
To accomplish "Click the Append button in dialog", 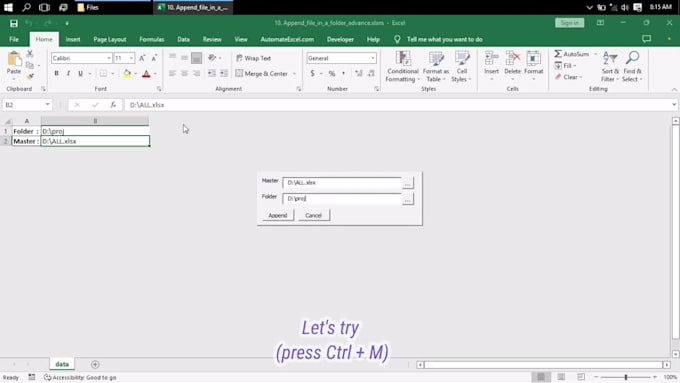I will (278, 216).
